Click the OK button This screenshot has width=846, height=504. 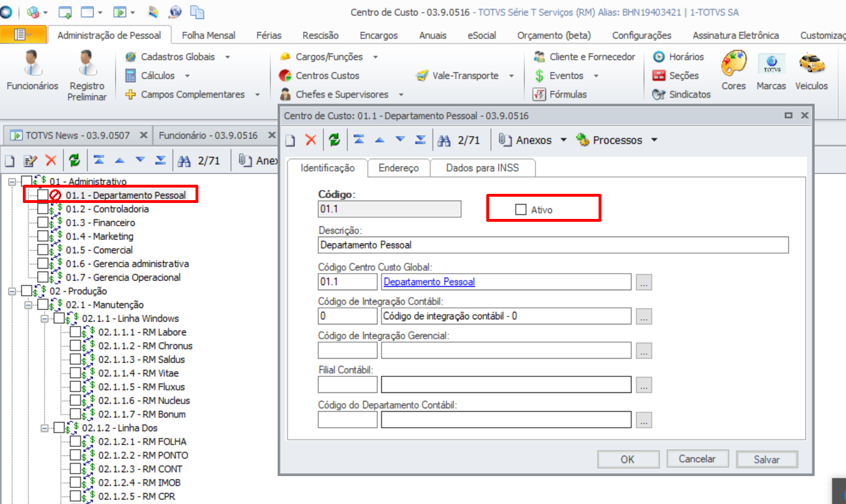(628, 459)
